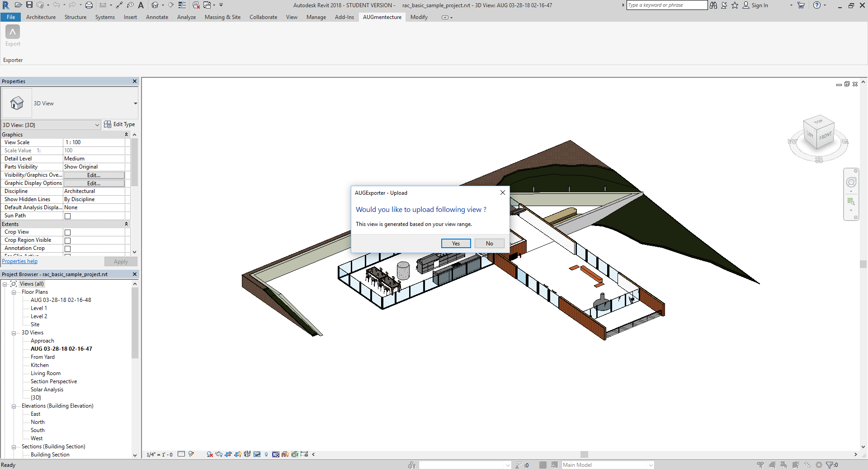Viewport: 868px width, 470px height.
Task: Click the keyword search input field
Action: pos(667,5)
